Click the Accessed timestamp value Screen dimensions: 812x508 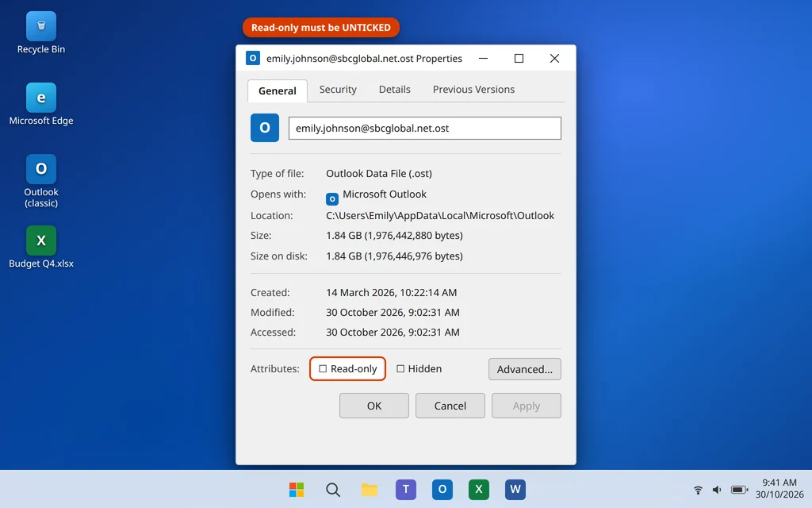click(x=393, y=333)
